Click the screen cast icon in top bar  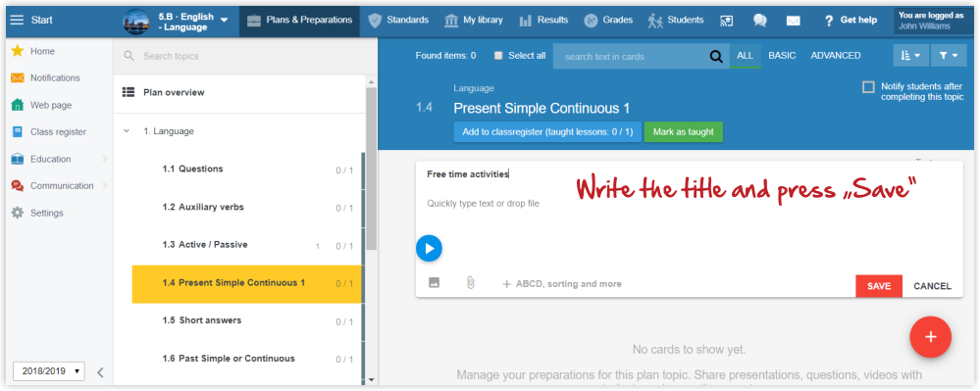pyautogui.click(x=726, y=20)
